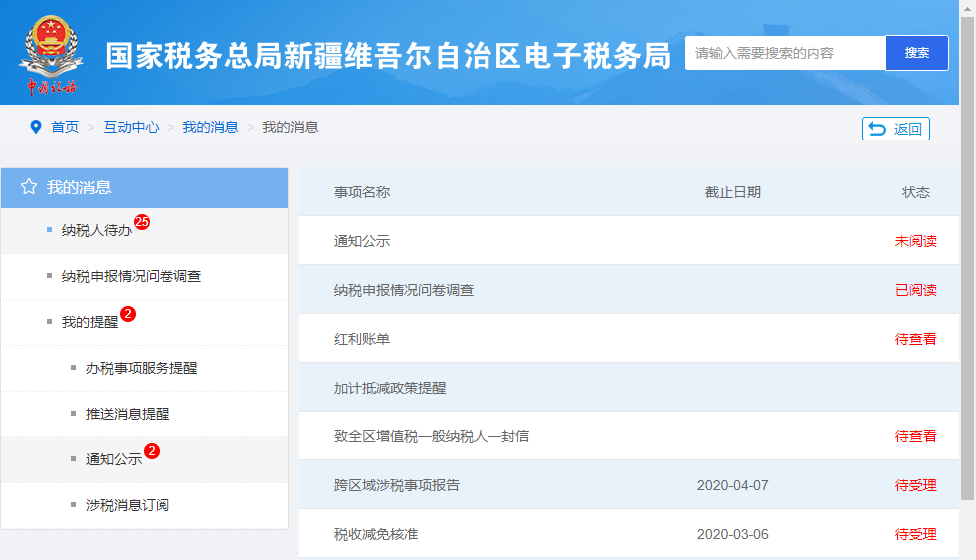Viewport: 976px width, 560px height.
Task: Click the star icon beside 我的消息 header
Action: coord(29,187)
